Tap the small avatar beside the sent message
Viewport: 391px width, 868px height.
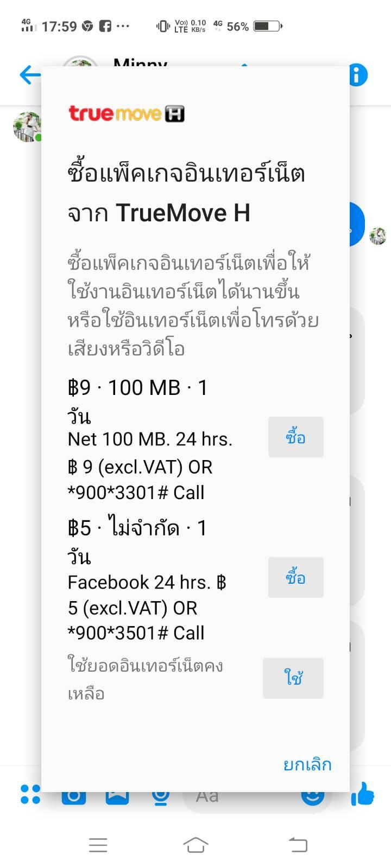(378, 237)
